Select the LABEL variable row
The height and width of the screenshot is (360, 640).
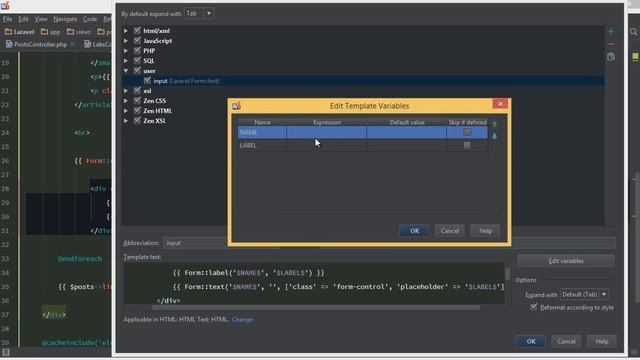point(362,145)
